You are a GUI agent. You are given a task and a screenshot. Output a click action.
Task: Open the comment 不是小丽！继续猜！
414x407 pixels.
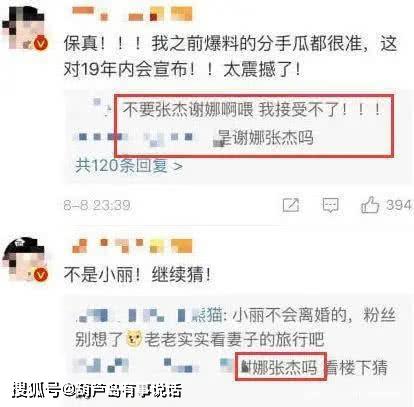click(x=138, y=275)
